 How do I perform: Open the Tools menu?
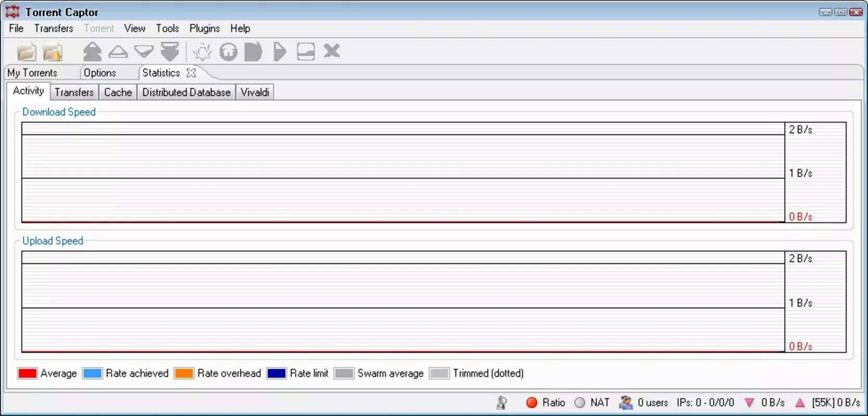pos(168,28)
